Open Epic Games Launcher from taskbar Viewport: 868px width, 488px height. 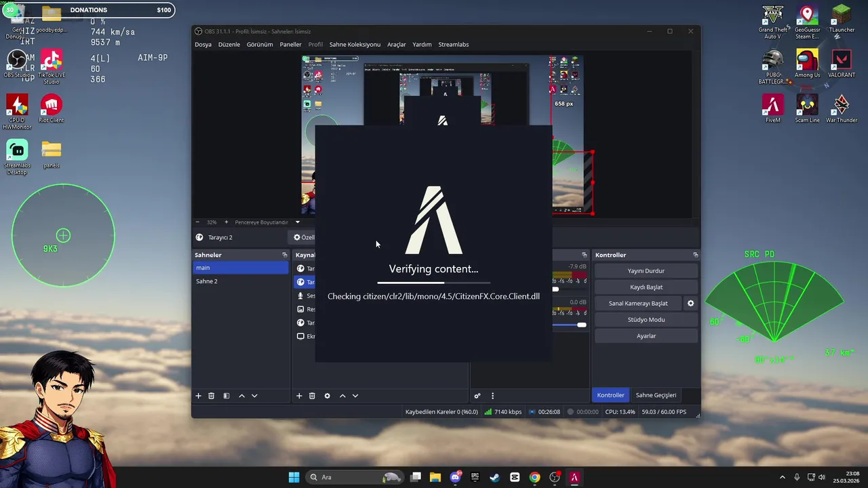475,477
